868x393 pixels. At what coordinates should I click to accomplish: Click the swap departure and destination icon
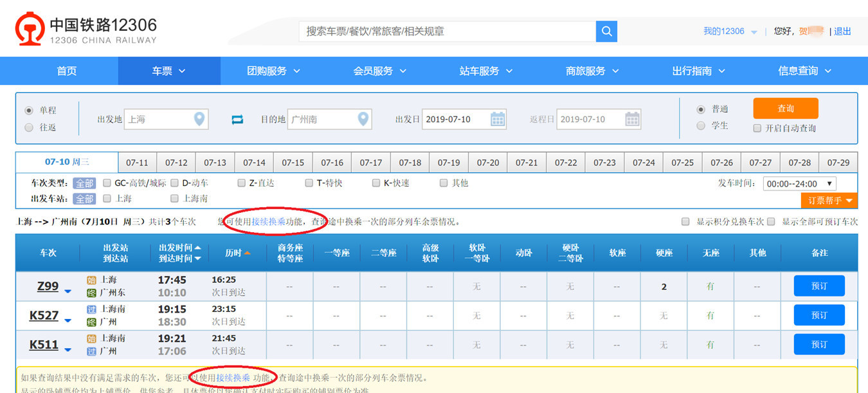[x=238, y=120]
